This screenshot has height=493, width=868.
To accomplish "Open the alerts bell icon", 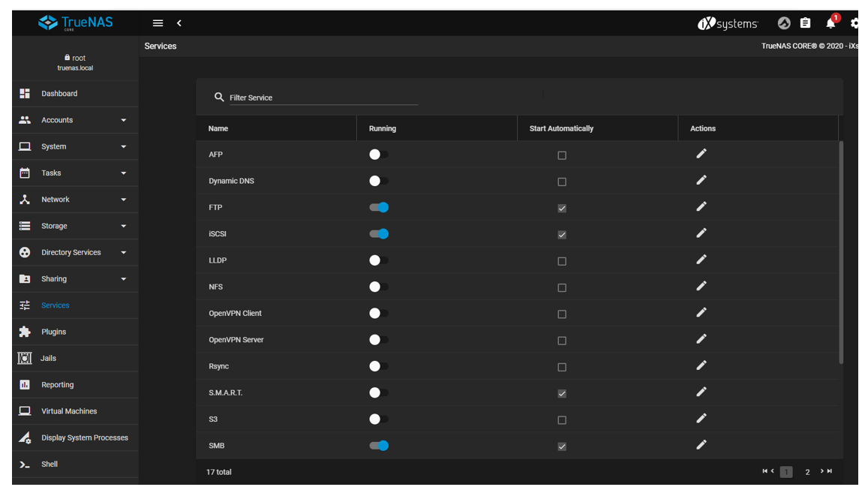I will click(830, 23).
